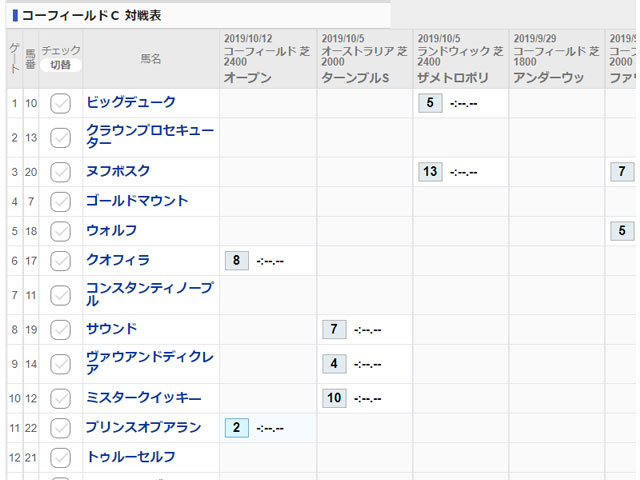This screenshot has width=640, height=480.
Task: Open the アンダーウッ race header
Action: (548, 78)
